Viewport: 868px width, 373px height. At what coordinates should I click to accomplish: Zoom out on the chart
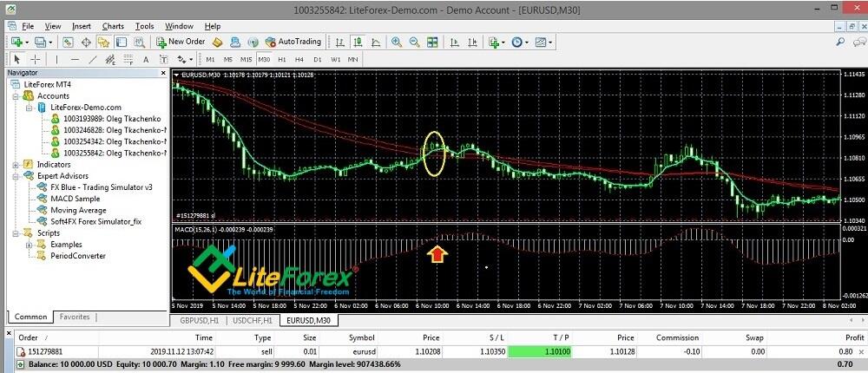click(x=414, y=42)
